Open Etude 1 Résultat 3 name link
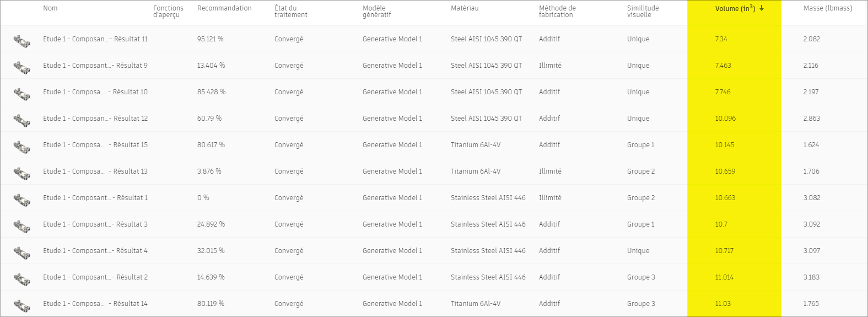868x317 pixels. pos(95,224)
